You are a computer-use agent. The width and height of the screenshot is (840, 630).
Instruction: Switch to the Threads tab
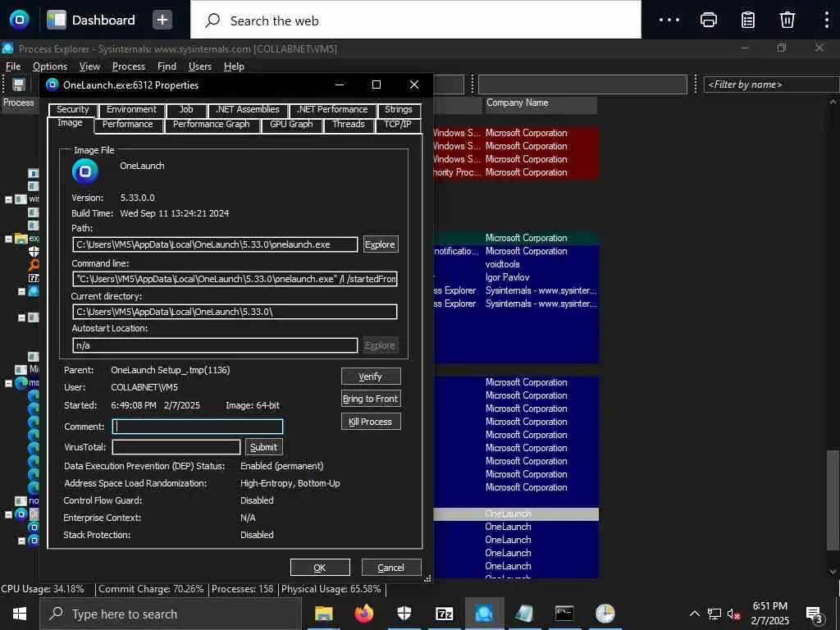point(348,125)
